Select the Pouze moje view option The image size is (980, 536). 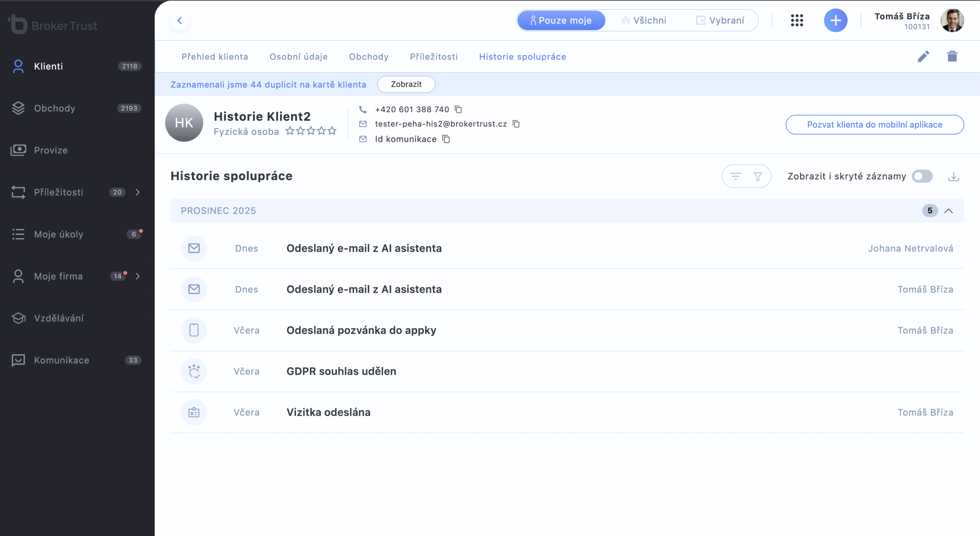point(561,20)
